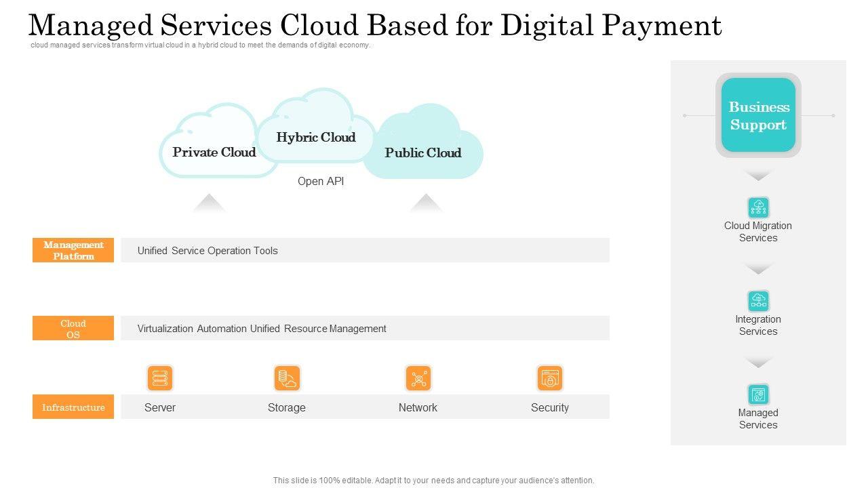Screen dimensions: 868x488
Task: Click the Cloud Migration Services icon
Action: [x=758, y=207]
